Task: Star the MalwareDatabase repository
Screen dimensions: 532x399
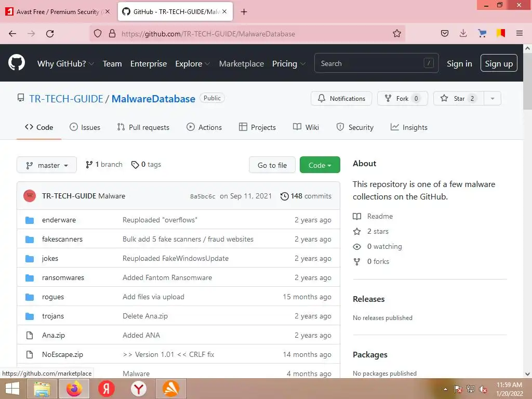Action: [458, 98]
